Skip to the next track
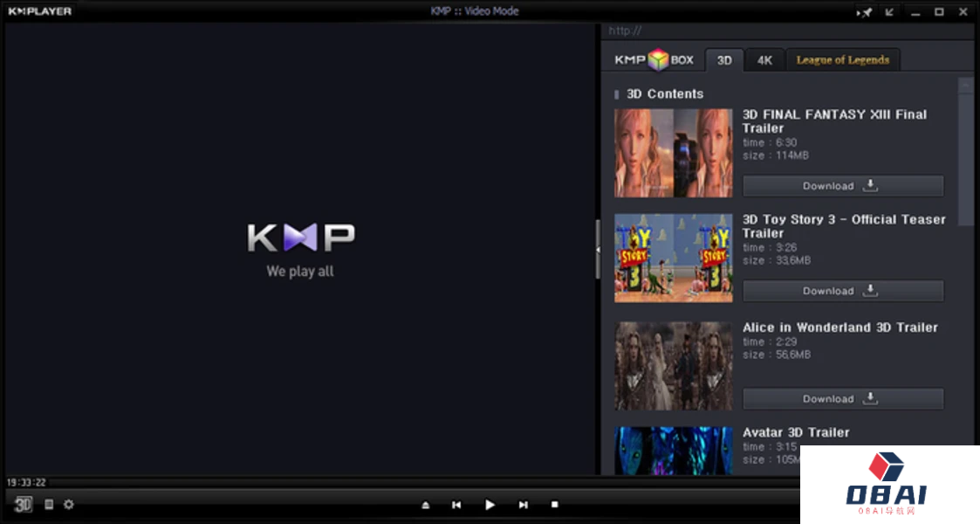Image resolution: width=980 pixels, height=524 pixels. [x=523, y=505]
